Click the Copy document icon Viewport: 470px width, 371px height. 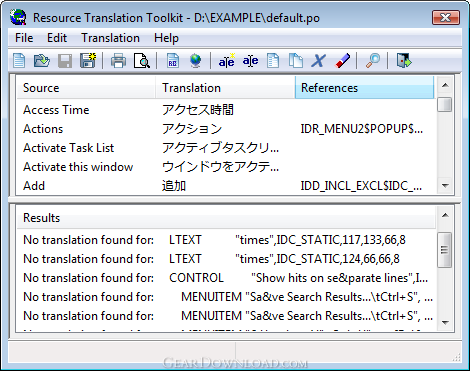[x=273, y=61]
